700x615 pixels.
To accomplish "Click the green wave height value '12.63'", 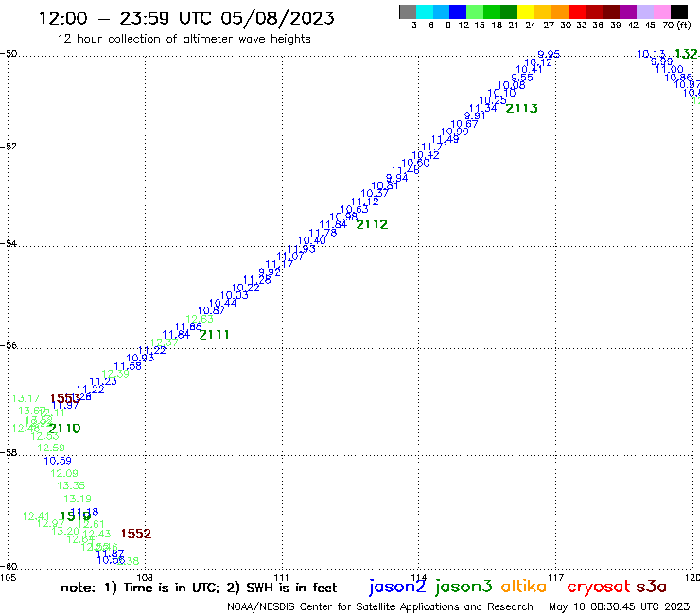I will tap(200, 319).
